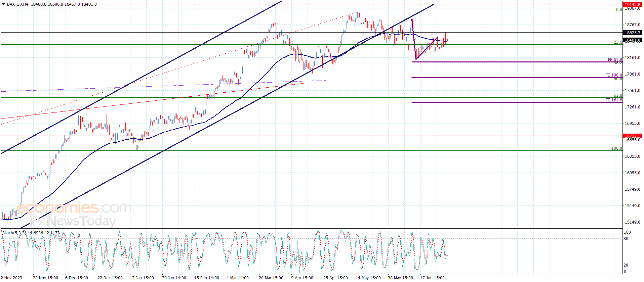
Task: Click the 17 Jun 15:00 time axis label
Action: pos(432,278)
